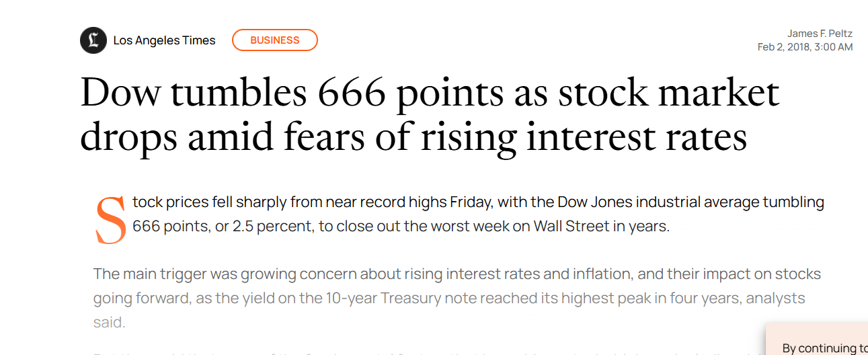Click the words 'Wall Street' in the article
868x355 pixels.
click(x=571, y=226)
